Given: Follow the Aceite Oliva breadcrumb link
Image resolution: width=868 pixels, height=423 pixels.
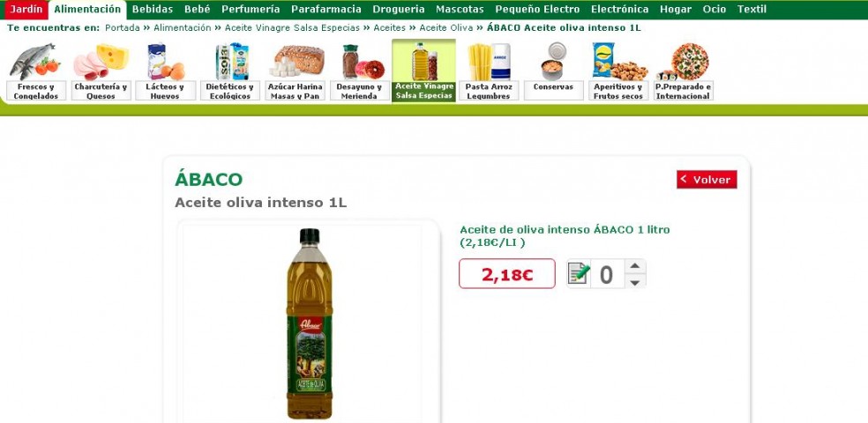Looking at the screenshot, I should point(446,27).
